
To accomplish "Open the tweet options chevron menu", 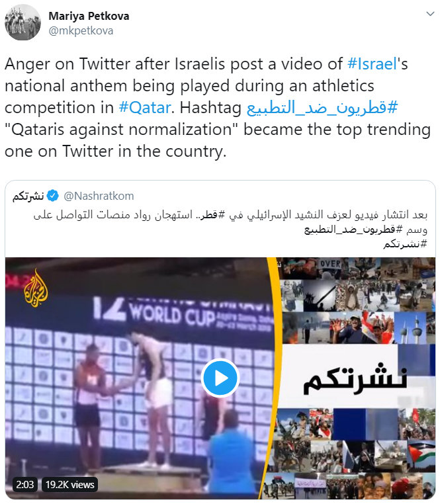I will (430, 14).
